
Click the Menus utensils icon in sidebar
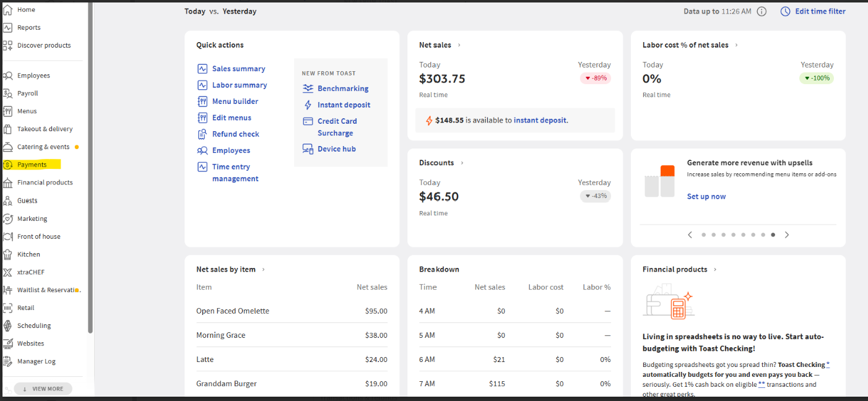8,111
